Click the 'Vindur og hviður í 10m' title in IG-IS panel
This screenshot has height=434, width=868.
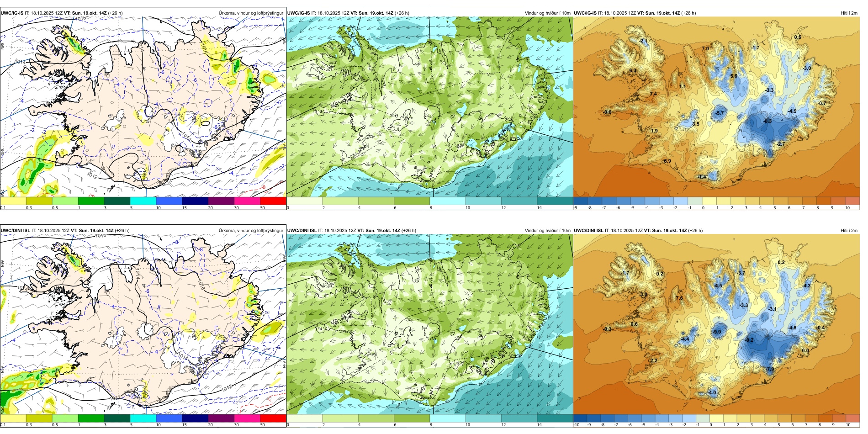pos(547,13)
